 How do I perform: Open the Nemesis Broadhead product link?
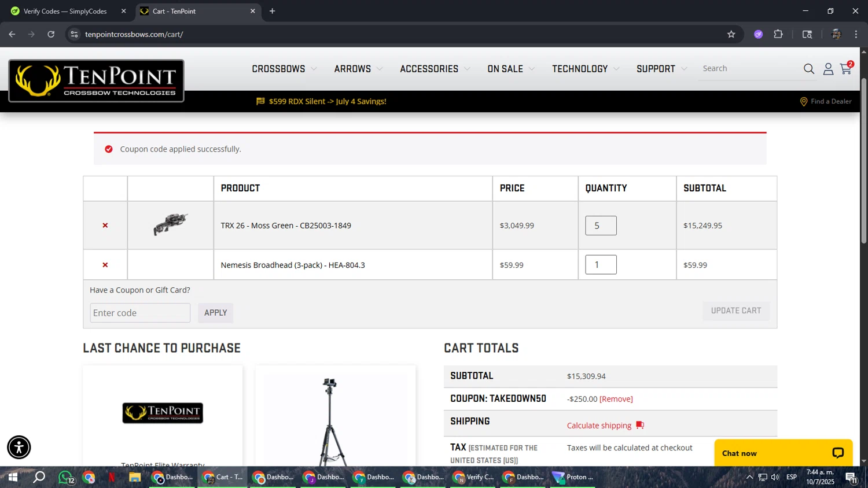[x=293, y=265]
